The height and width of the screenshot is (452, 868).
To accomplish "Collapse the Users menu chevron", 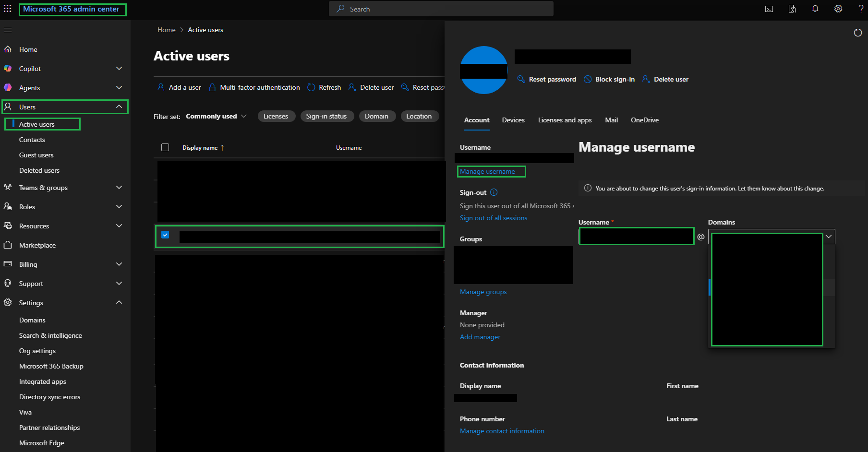I will click(119, 107).
